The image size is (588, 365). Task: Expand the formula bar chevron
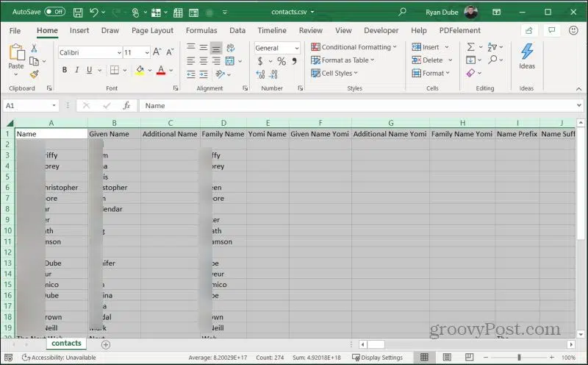579,105
